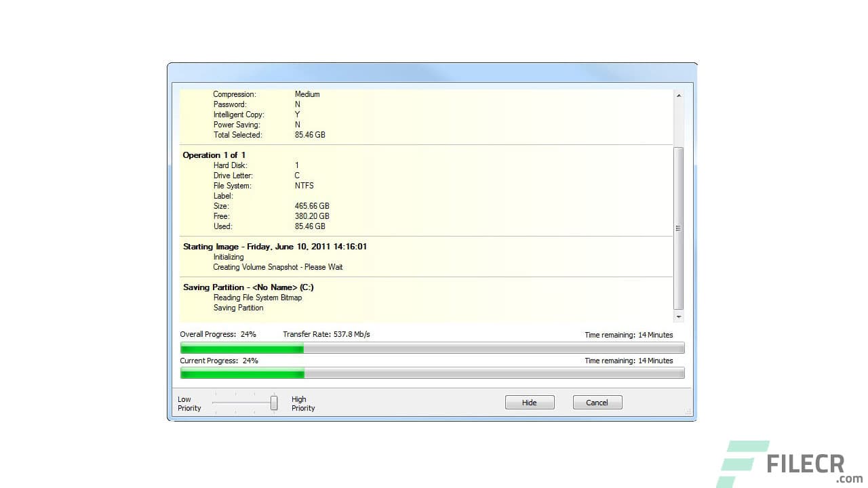Click the priority slider handle
Viewport: 868px width, 488px height.
click(274, 402)
